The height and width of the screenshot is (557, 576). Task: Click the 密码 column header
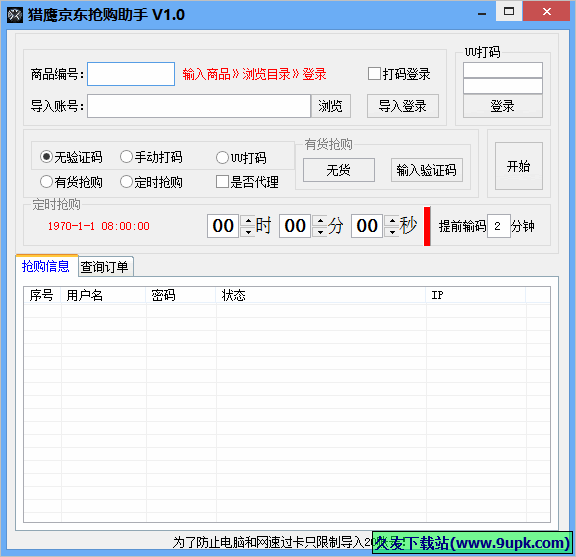tap(180, 295)
